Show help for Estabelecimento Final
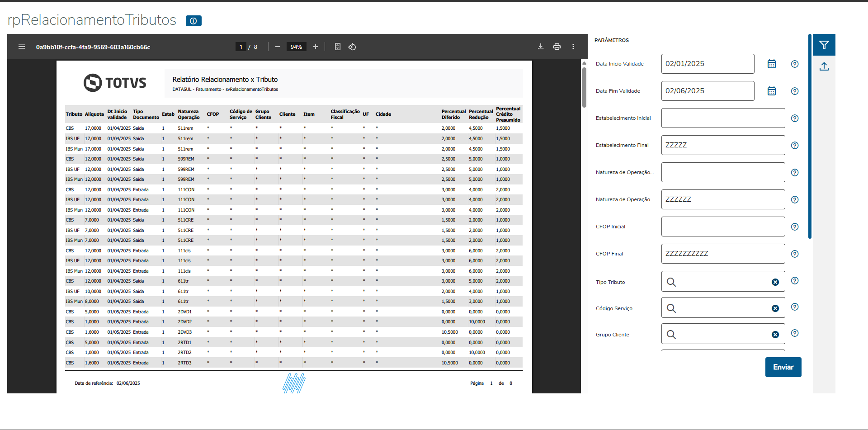Viewport: 868px width, 430px height. 795,145
